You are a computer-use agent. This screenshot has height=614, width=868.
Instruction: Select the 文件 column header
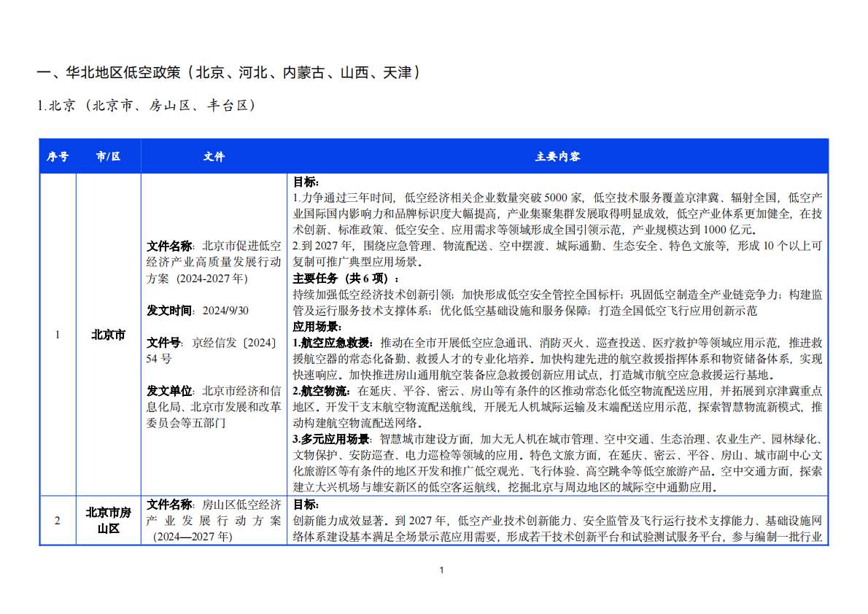213,156
